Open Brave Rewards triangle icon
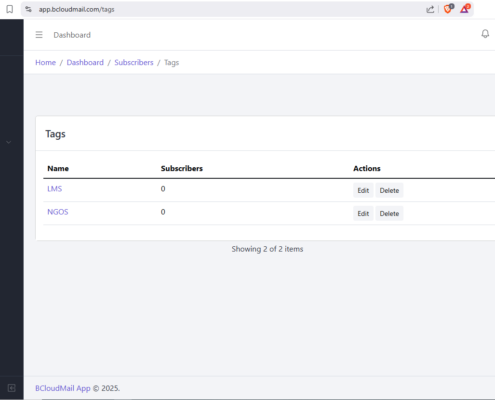This screenshot has width=495, height=400. pyautogui.click(x=465, y=9)
